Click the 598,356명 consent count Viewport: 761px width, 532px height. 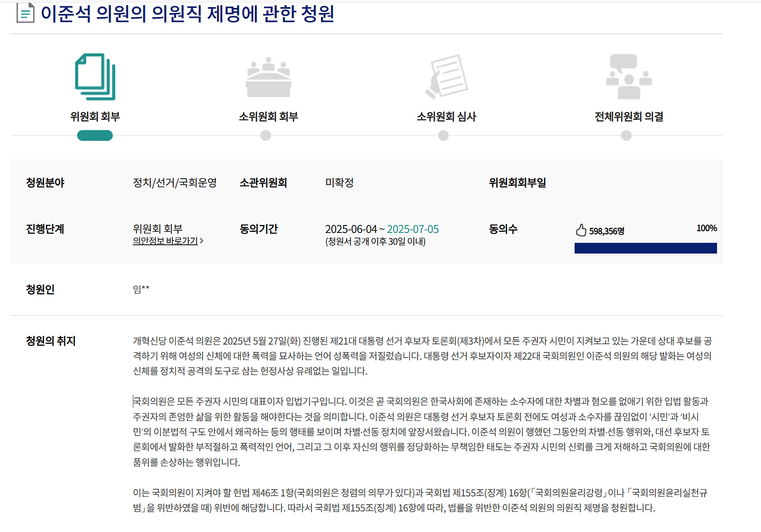[606, 231]
